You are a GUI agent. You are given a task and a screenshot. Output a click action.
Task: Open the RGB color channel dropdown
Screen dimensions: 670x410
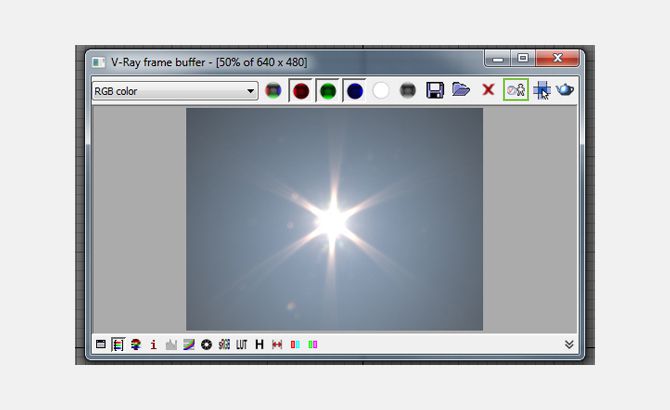(x=175, y=91)
